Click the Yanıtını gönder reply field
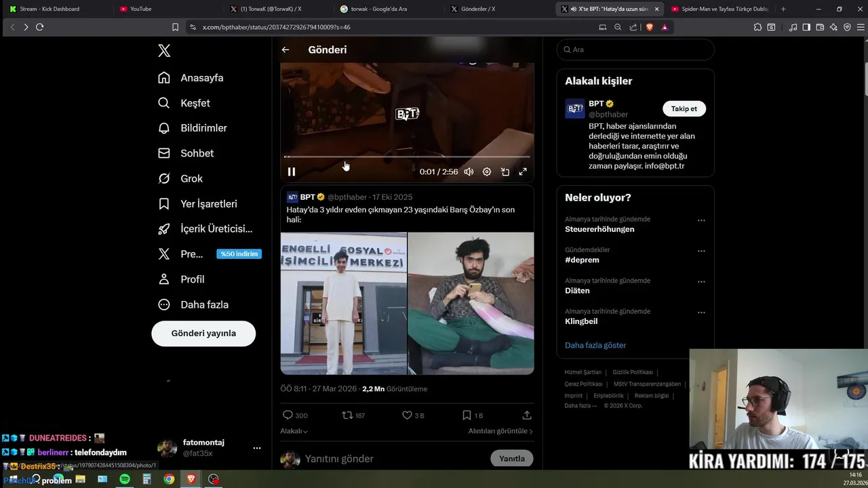This screenshot has width=868, height=488. tap(393, 459)
